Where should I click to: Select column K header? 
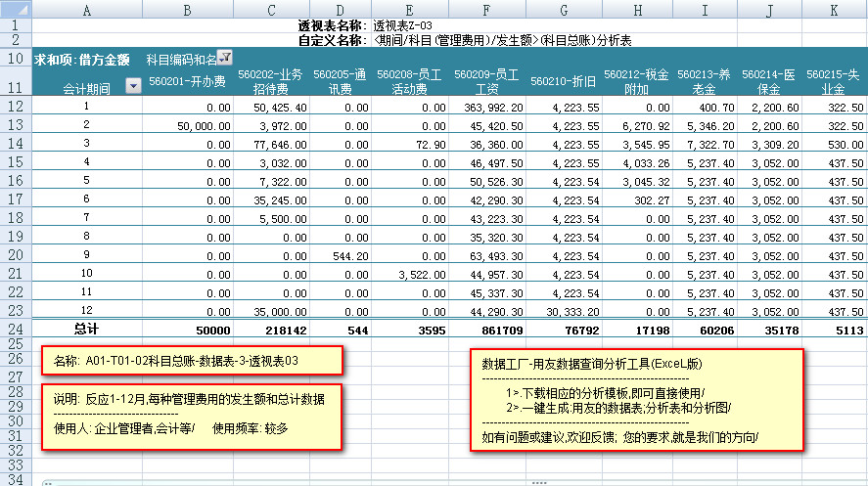tap(834, 9)
